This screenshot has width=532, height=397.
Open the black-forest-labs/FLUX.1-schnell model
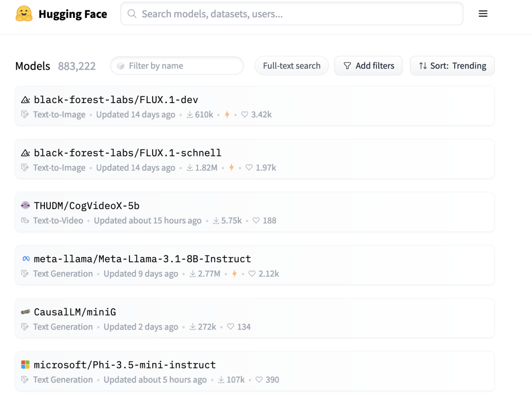click(128, 153)
